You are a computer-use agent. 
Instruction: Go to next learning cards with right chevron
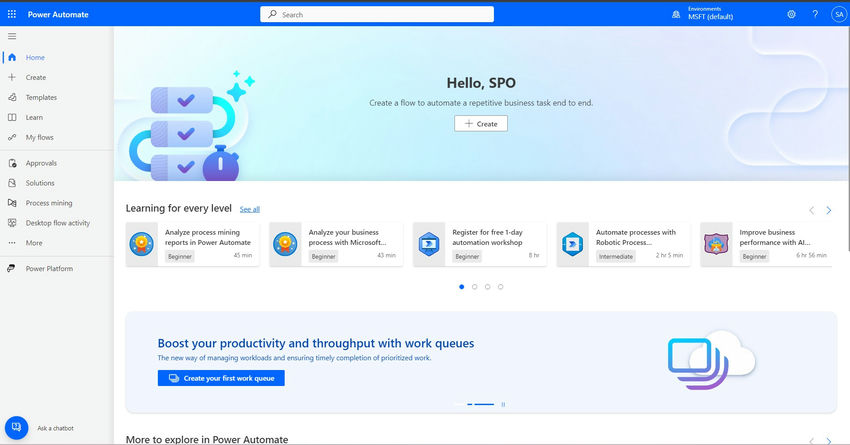coord(829,210)
